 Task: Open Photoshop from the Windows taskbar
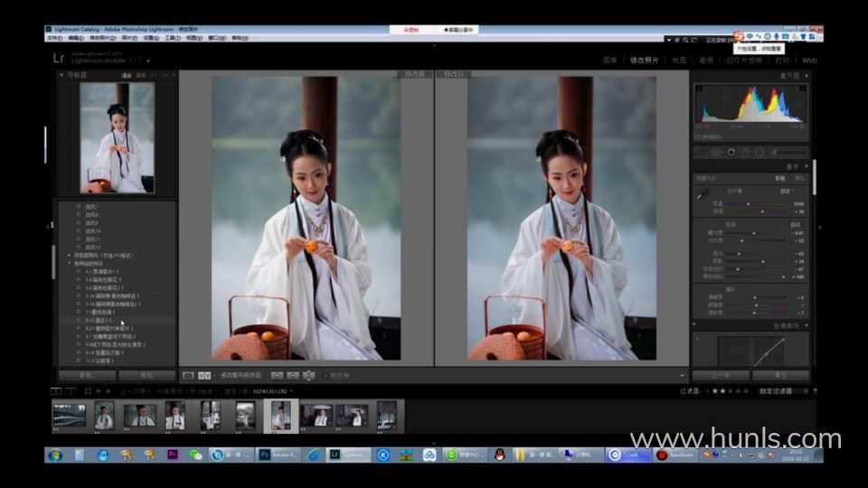pyautogui.click(x=278, y=455)
